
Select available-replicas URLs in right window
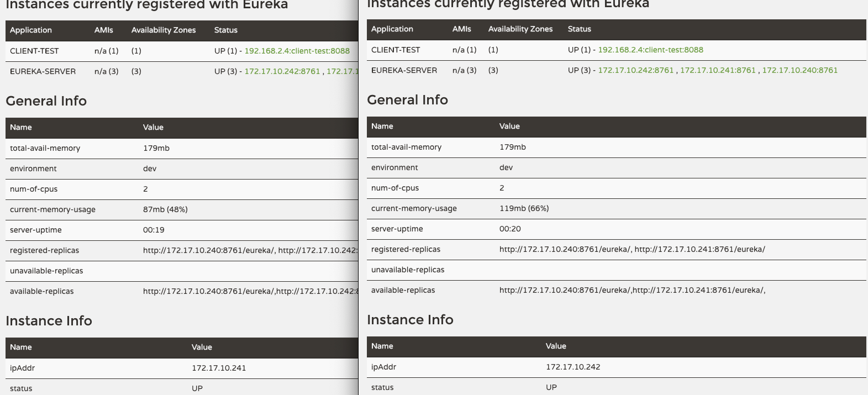point(633,290)
